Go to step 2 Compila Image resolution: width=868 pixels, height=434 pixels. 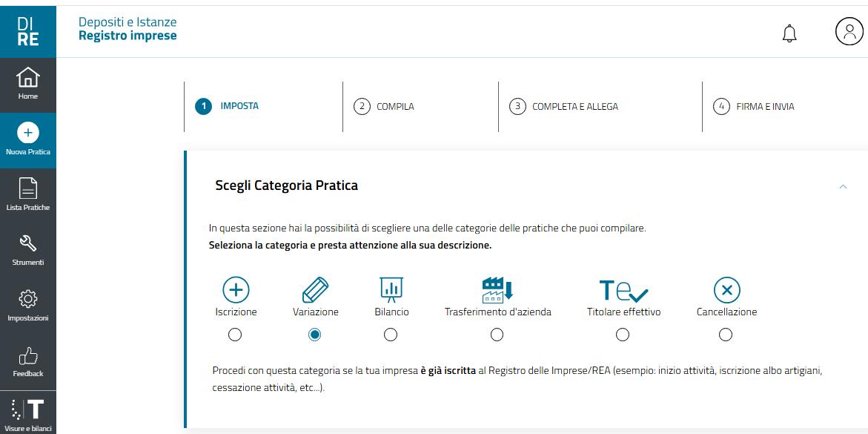385,106
